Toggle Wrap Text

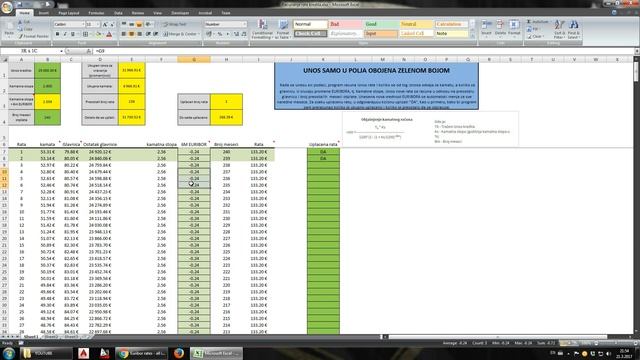[x=174, y=24]
